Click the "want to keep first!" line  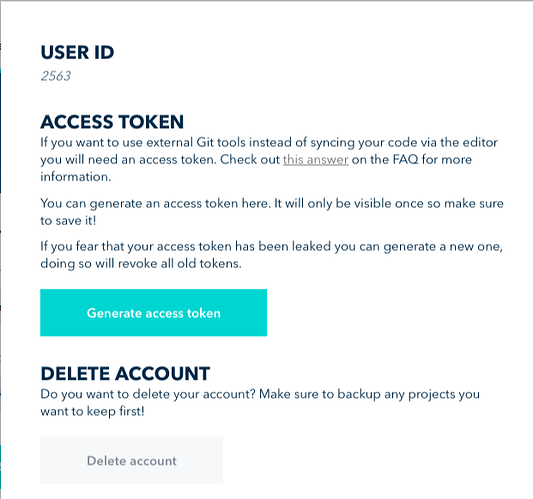click(92, 411)
